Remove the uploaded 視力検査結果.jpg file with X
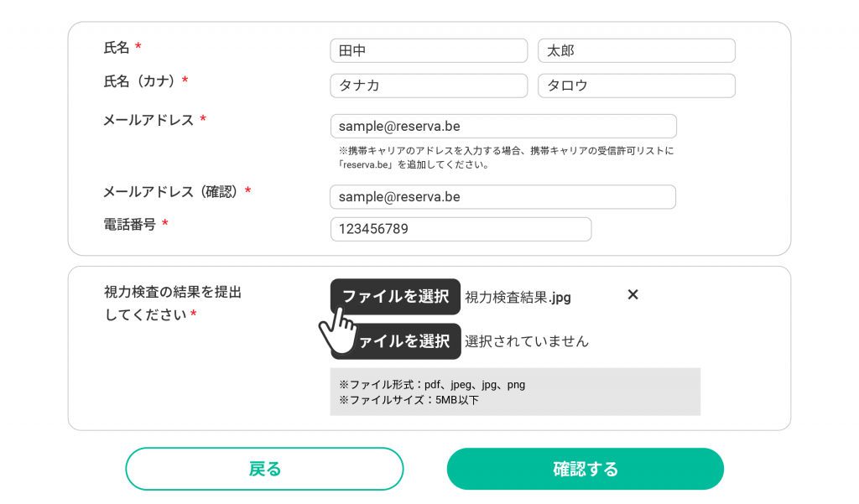This screenshot has height=504, width=859. 633,294
